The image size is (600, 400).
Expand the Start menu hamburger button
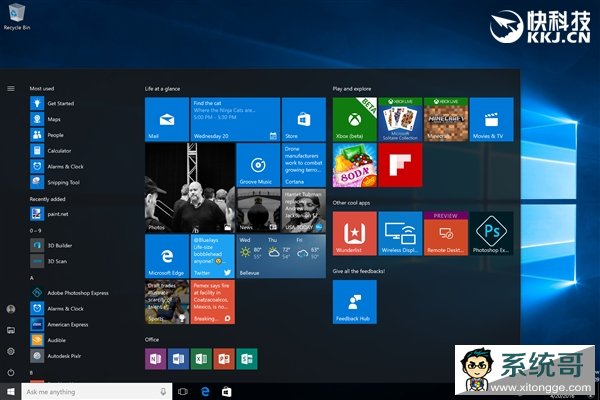tap(11, 88)
